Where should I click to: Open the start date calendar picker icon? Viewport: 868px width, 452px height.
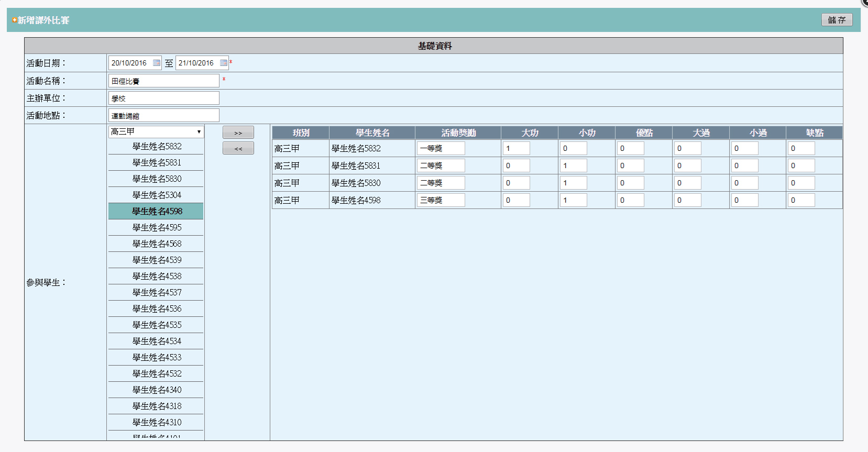coord(156,63)
